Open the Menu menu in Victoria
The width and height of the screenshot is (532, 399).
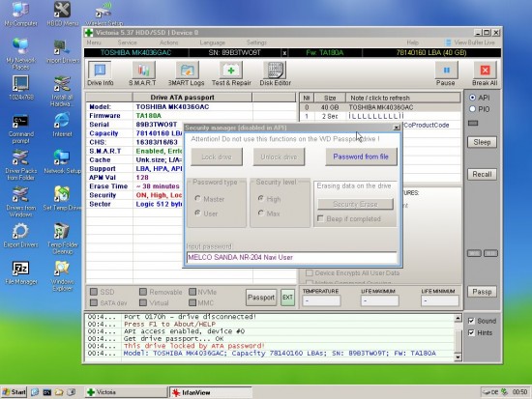click(94, 43)
